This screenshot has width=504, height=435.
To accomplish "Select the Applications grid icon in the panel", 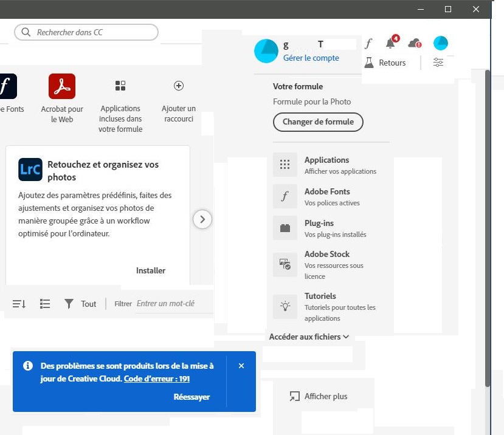I will (x=285, y=165).
